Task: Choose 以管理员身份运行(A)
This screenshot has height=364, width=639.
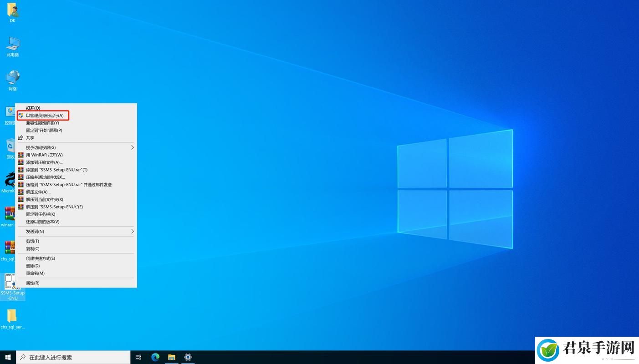Action: [x=76, y=116]
